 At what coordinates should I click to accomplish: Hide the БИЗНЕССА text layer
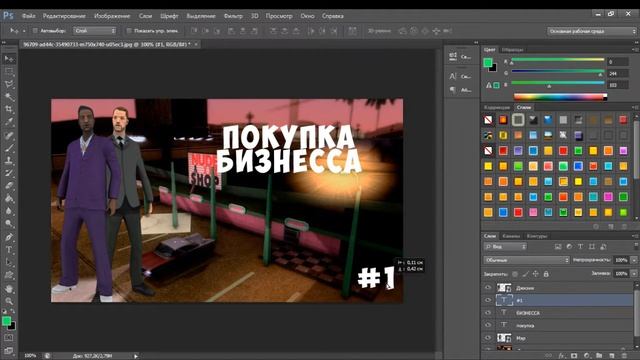488,313
